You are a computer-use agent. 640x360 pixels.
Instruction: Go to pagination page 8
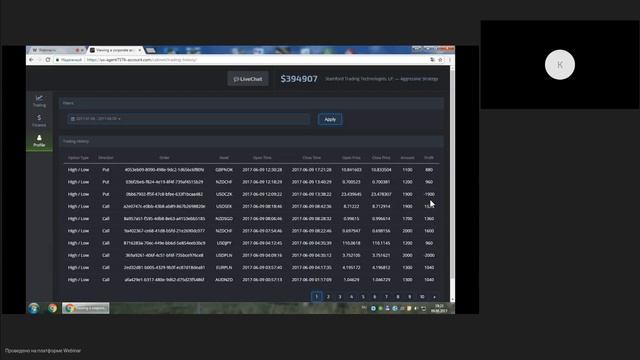398,297
